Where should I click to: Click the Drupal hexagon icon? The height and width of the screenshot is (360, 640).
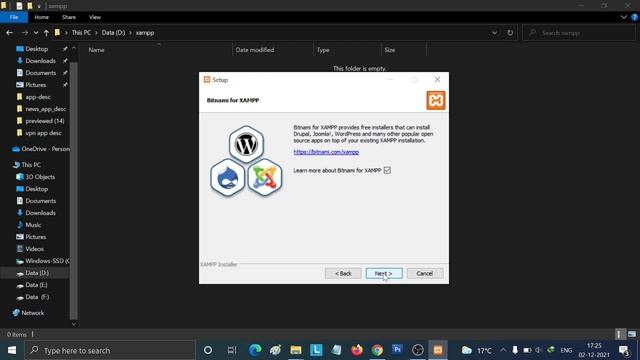[x=227, y=178]
